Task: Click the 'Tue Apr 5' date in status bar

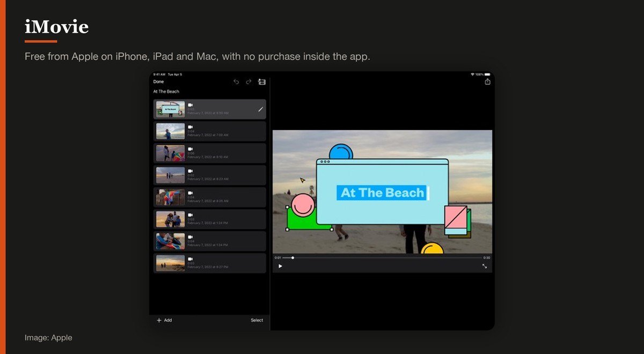Action: point(175,74)
